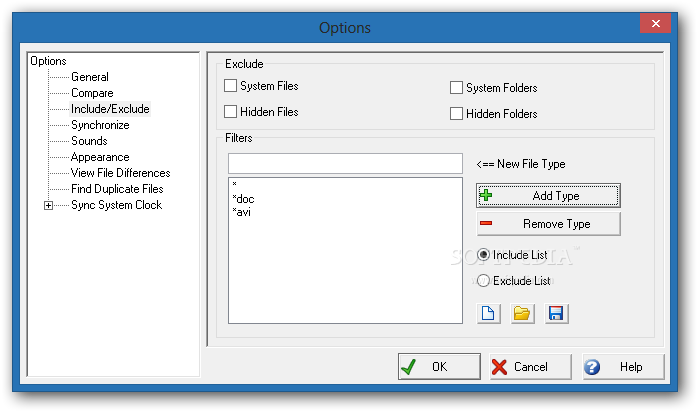Click the New File Type input field

pos(345,164)
